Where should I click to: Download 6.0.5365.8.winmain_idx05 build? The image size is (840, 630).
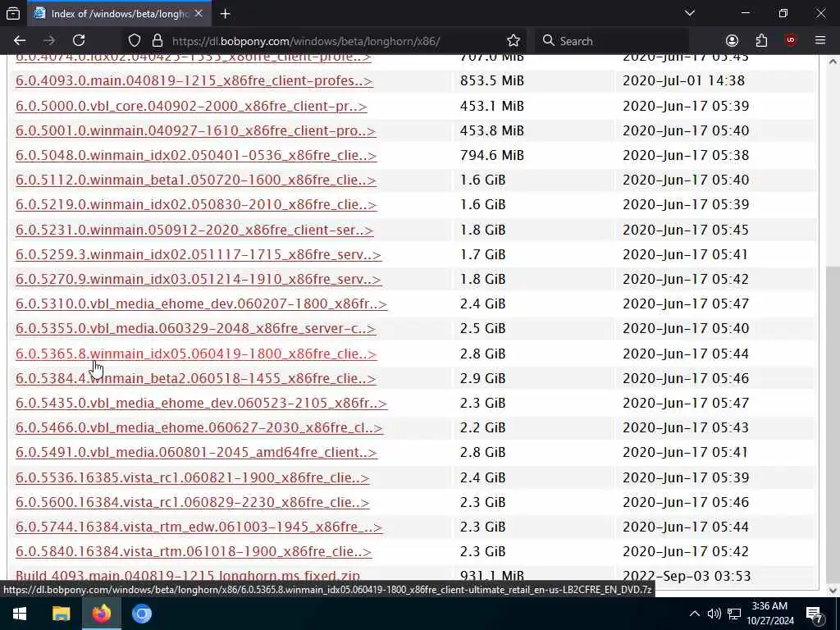(x=196, y=354)
